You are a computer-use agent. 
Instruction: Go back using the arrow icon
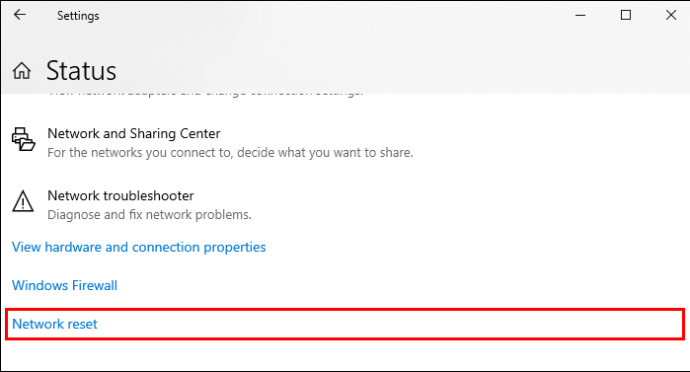pos(20,15)
